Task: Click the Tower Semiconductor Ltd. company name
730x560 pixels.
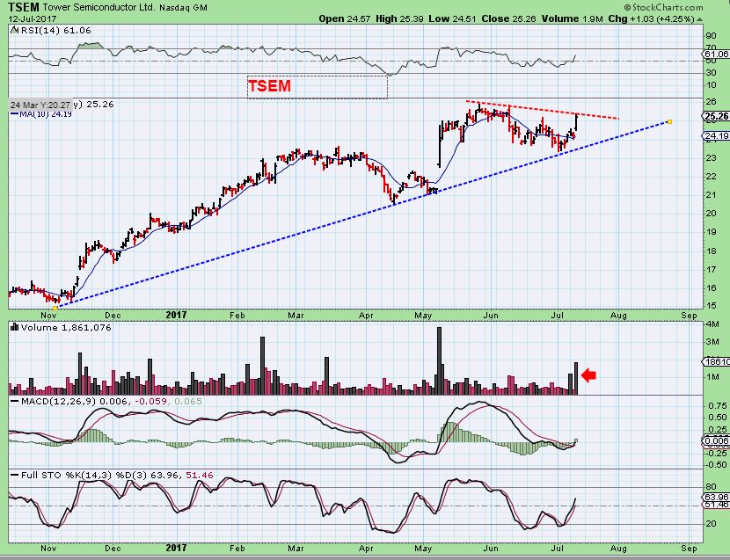Action: coord(99,7)
